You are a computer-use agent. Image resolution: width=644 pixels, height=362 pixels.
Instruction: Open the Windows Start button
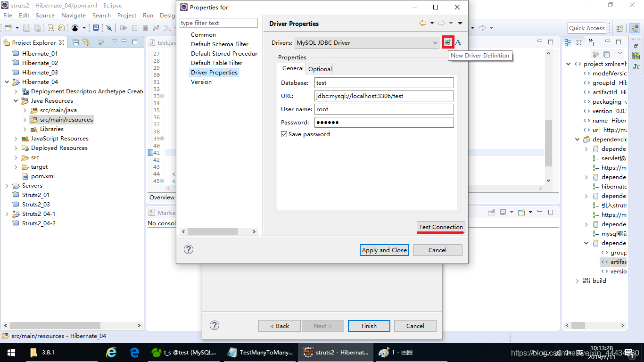point(10,352)
